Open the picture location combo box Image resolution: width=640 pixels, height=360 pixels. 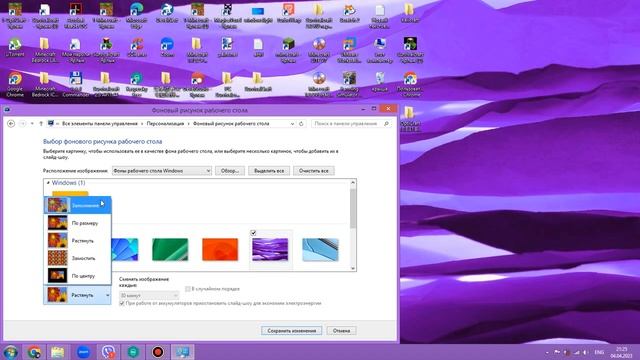click(162, 171)
